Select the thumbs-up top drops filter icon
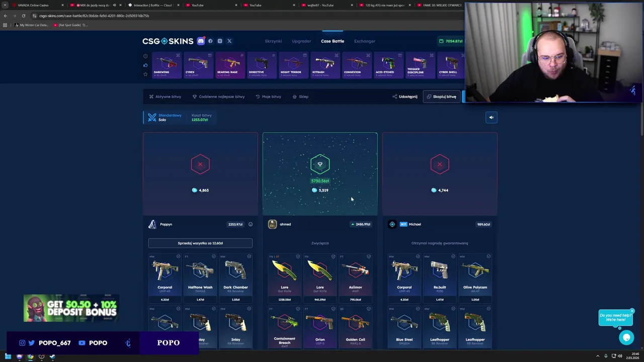 (145, 65)
